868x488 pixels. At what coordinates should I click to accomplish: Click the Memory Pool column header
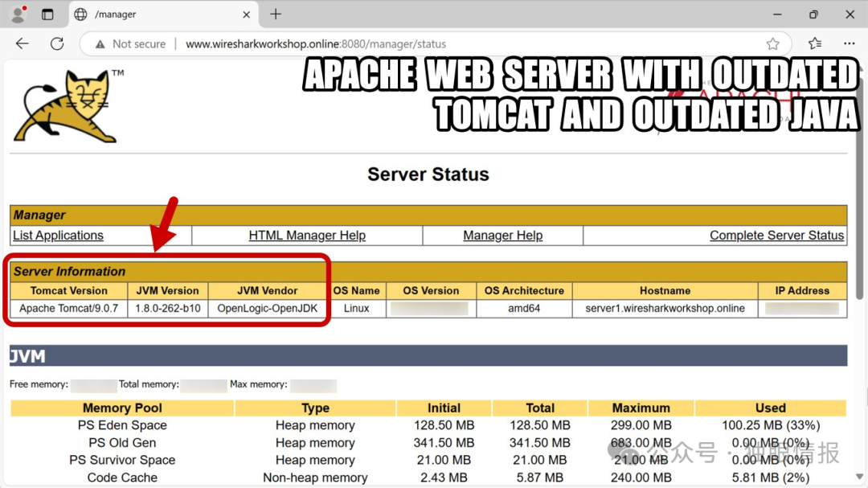122,408
